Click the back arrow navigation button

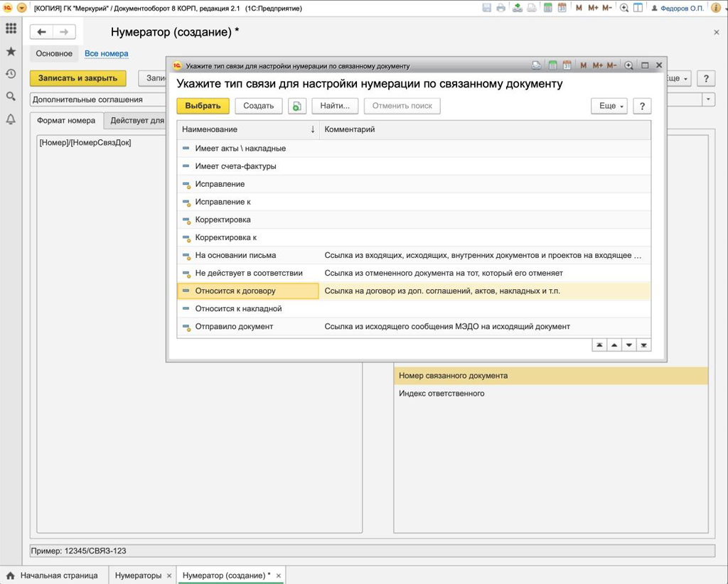tap(42, 32)
